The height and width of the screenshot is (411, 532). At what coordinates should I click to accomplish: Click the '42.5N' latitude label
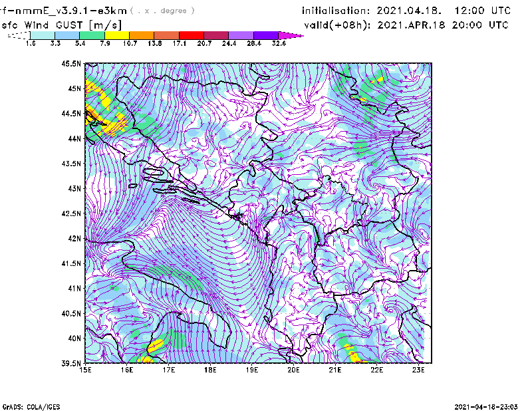point(71,213)
